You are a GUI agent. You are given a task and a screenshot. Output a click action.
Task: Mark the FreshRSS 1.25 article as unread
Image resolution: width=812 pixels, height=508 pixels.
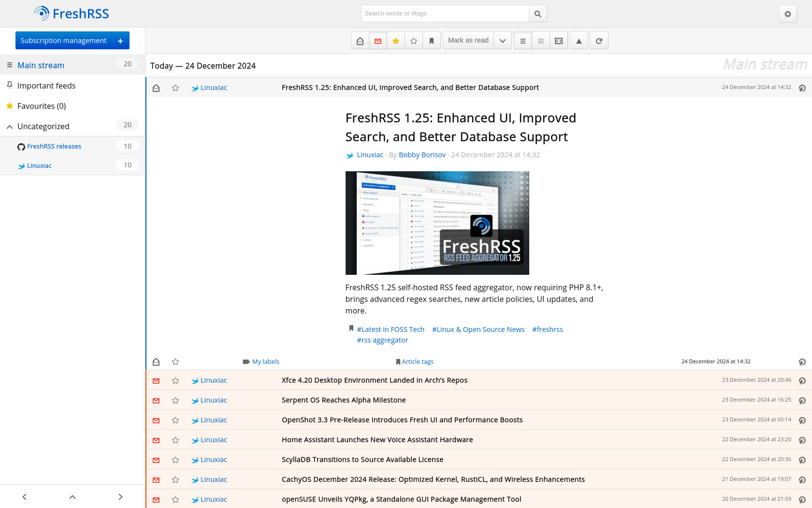tap(156, 88)
